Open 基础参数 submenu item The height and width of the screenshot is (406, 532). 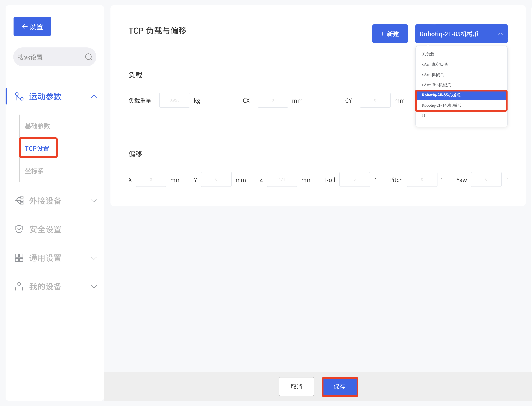click(x=37, y=126)
